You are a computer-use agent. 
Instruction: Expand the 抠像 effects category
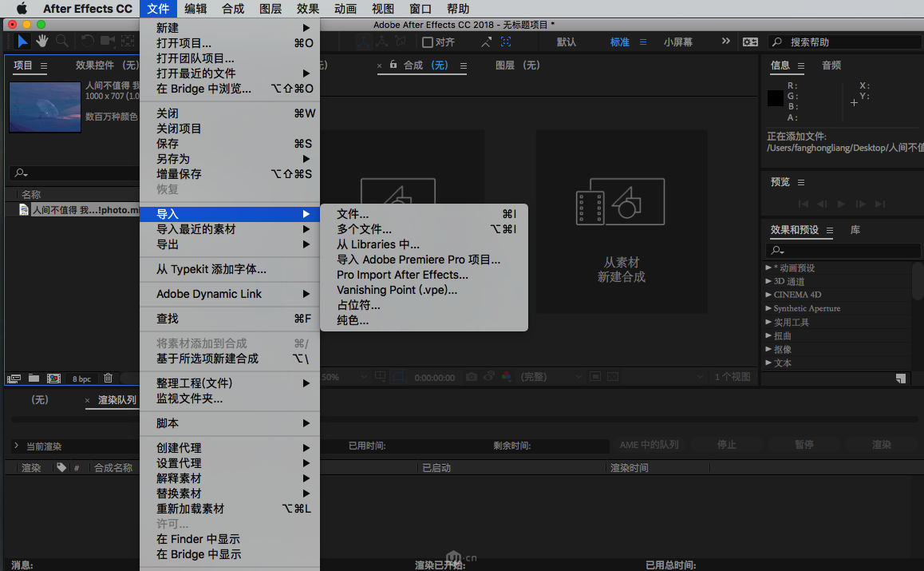tap(768, 349)
